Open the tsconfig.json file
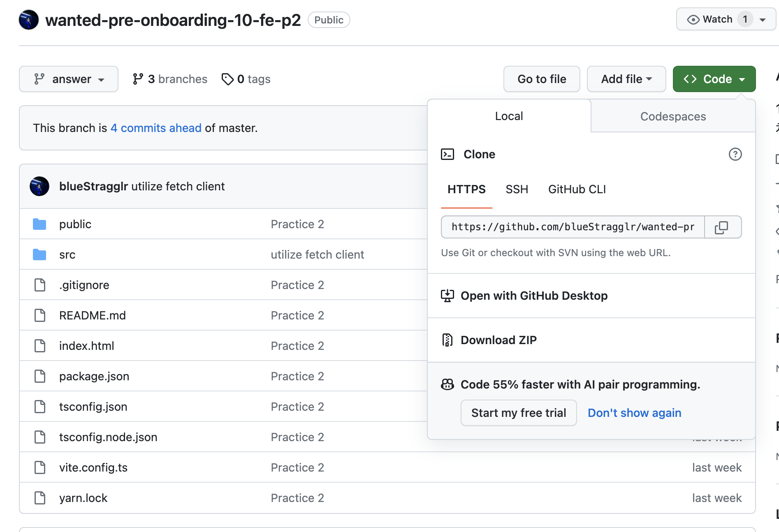Image resolution: width=779 pixels, height=532 pixels. 93,407
